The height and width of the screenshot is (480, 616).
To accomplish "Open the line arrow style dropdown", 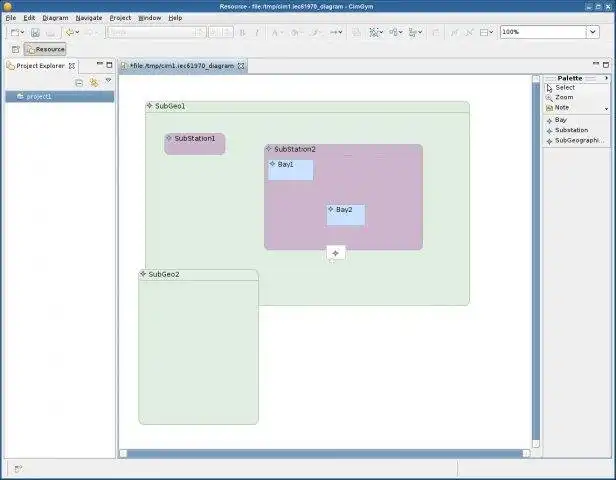I will 340,33.
